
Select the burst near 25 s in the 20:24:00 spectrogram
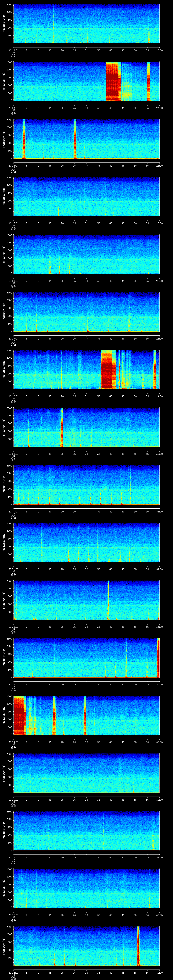tap(75, 139)
